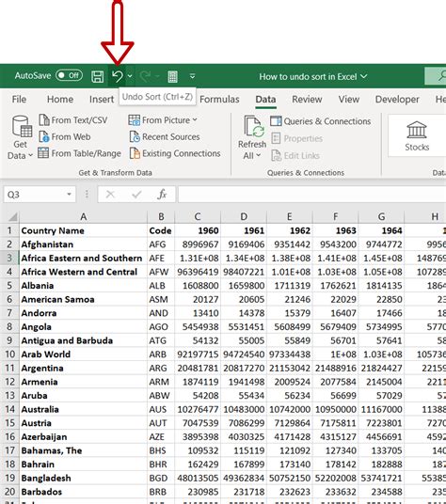Expand the Name Box dropdown arrow
Image resolution: width=446 pixels, height=504 pixels.
pos(69,194)
